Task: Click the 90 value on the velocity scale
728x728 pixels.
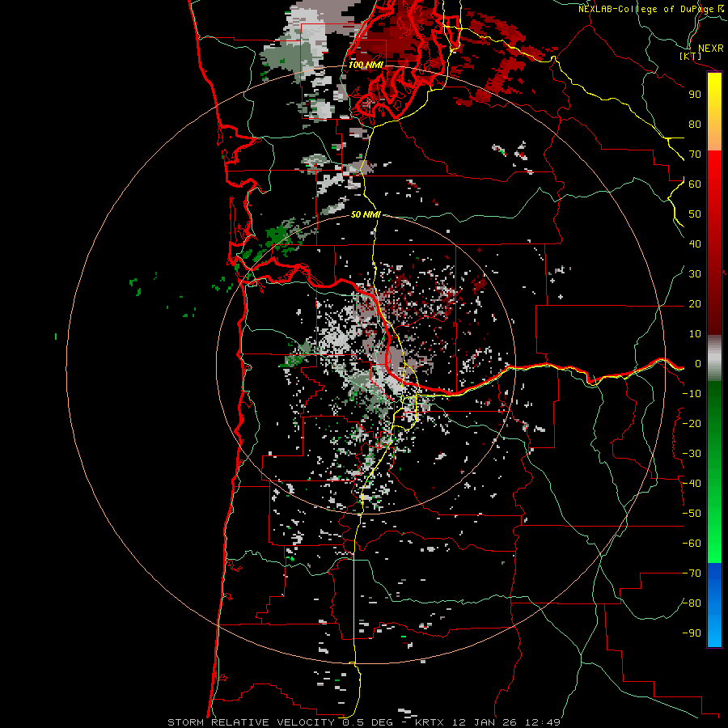Action: [695, 95]
